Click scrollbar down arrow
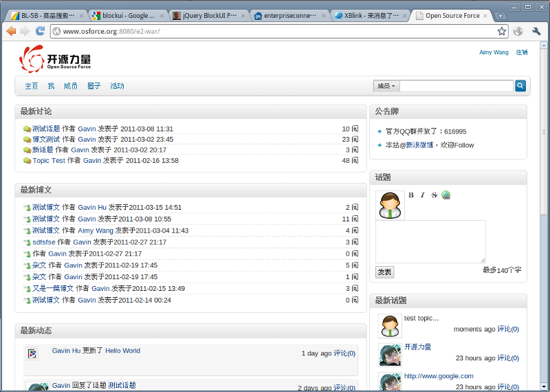The height and width of the screenshot is (392, 550). [x=544, y=387]
